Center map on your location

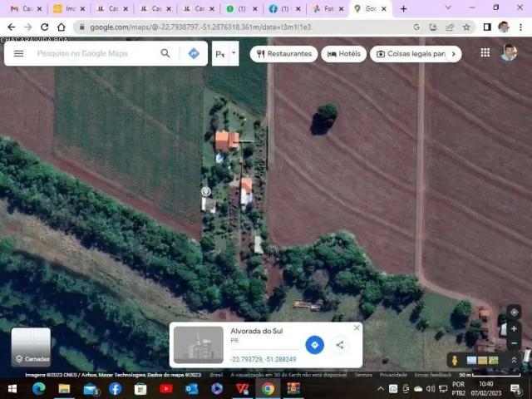(514, 312)
